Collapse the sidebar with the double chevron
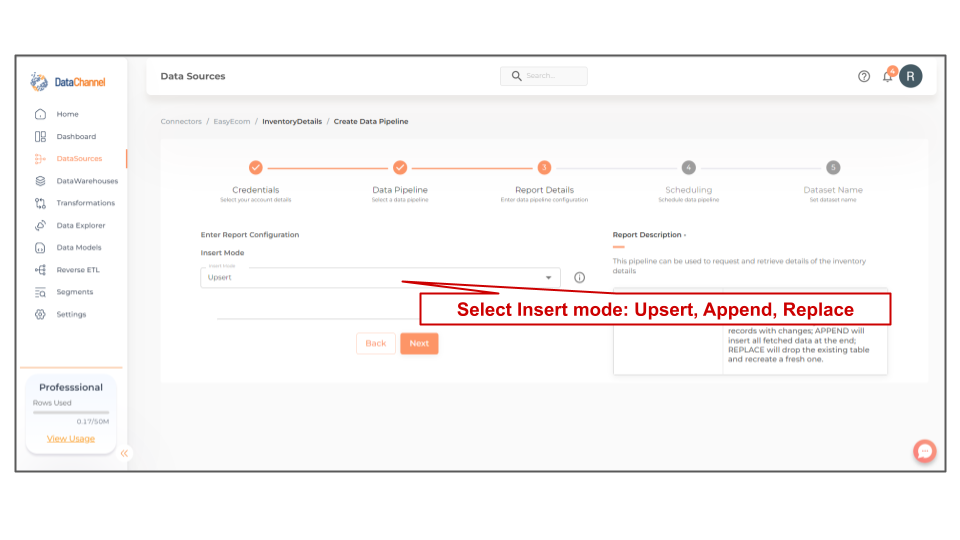This screenshot has height=540, width=960. pyautogui.click(x=124, y=453)
